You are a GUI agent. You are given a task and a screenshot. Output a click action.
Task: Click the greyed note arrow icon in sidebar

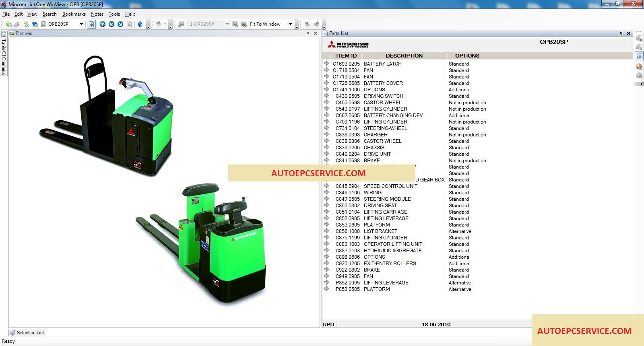coord(639,75)
